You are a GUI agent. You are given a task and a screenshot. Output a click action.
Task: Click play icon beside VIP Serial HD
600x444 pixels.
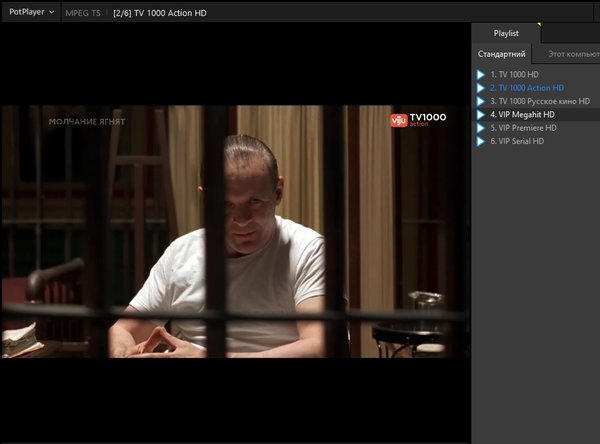click(481, 141)
